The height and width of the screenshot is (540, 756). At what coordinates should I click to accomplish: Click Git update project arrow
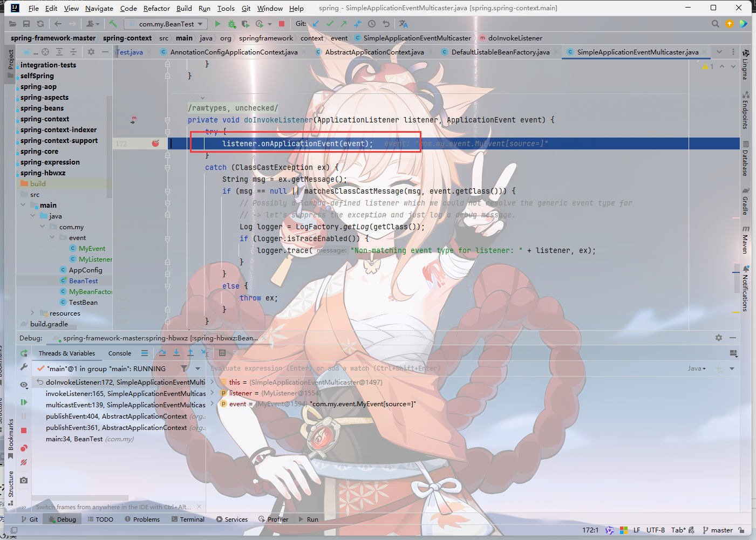(316, 24)
